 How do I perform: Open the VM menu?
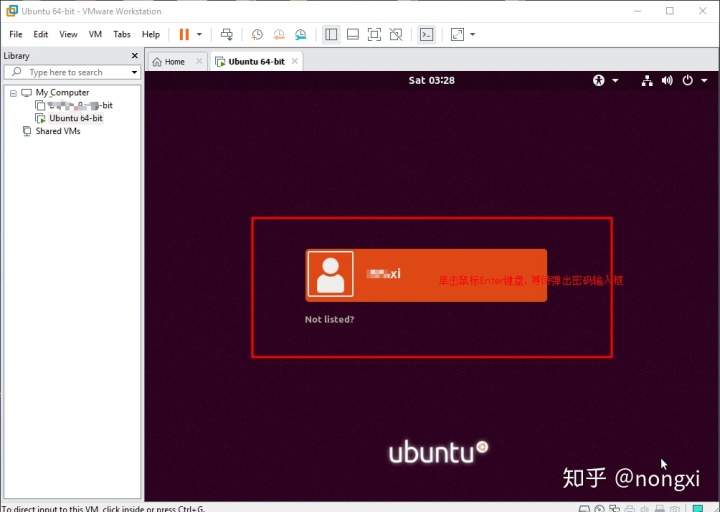95,34
